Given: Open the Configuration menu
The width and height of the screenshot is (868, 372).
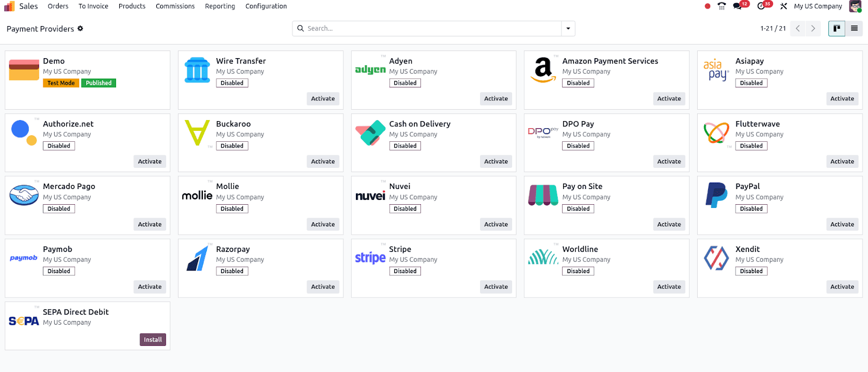Looking at the screenshot, I should pyautogui.click(x=266, y=7).
